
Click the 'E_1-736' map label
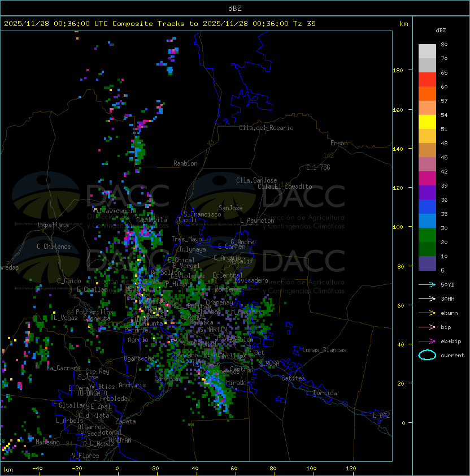click(318, 167)
